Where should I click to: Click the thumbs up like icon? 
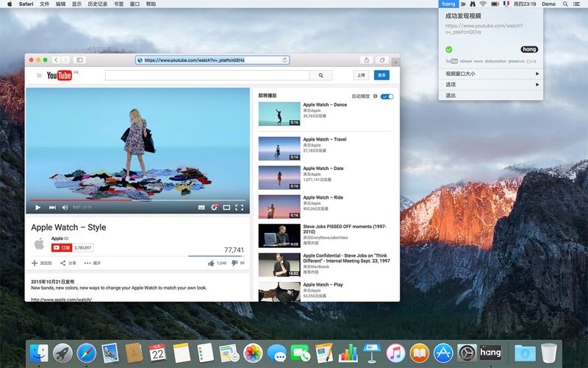(212, 263)
